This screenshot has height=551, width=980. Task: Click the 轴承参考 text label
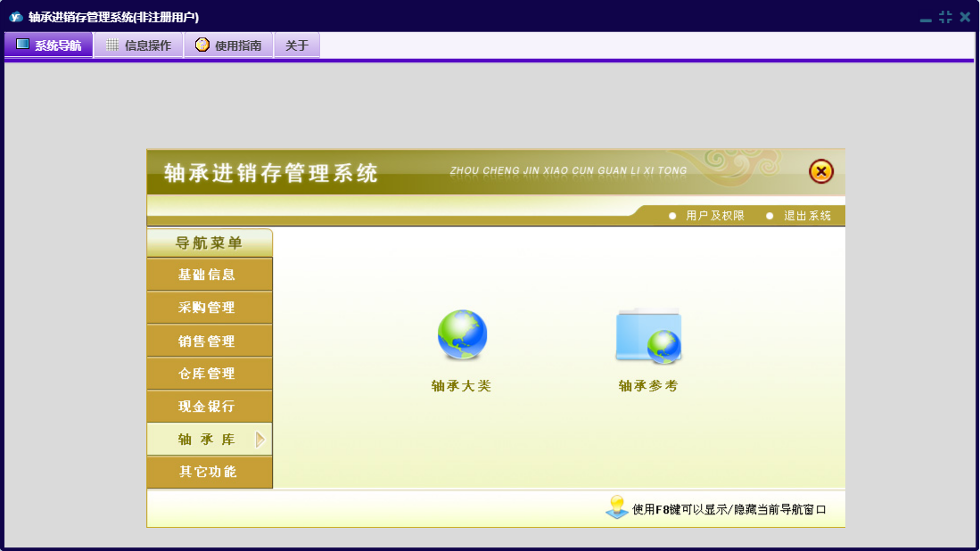pos(648,386)
